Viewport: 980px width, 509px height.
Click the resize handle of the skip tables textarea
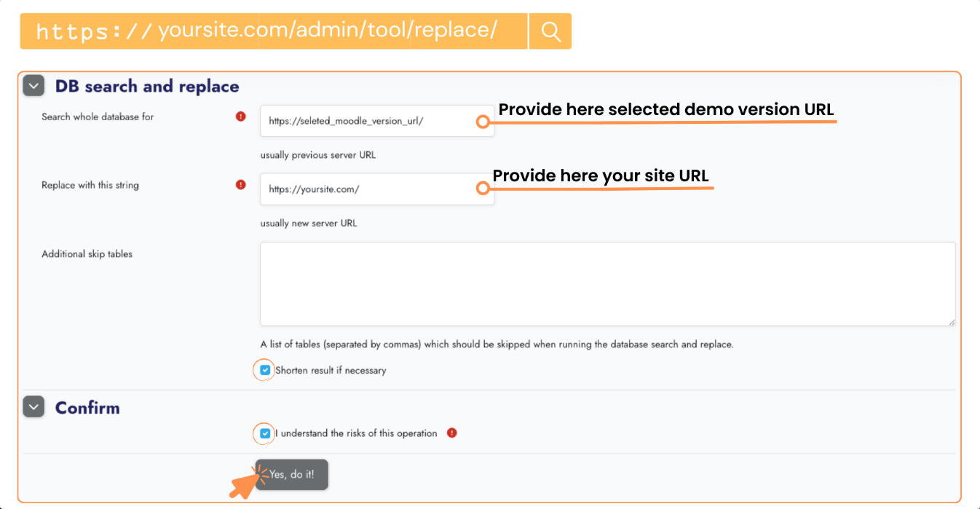click(951, 321)
